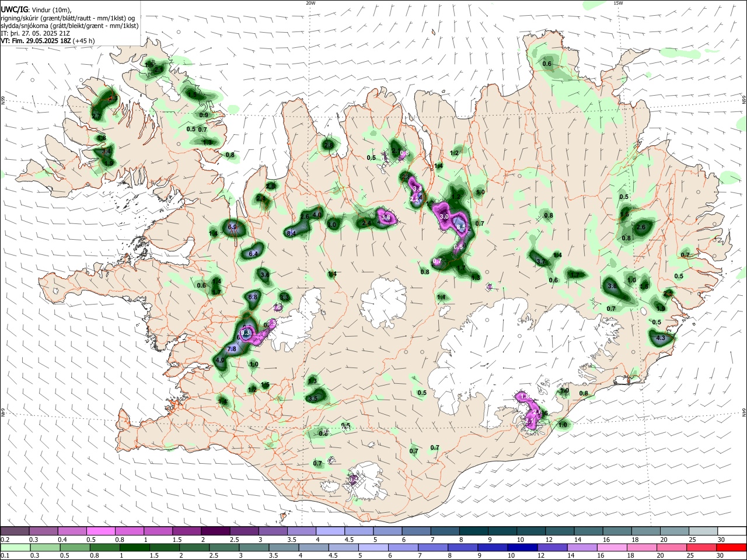Click the "6.9" precipitation value

click(x=232, y=226)
